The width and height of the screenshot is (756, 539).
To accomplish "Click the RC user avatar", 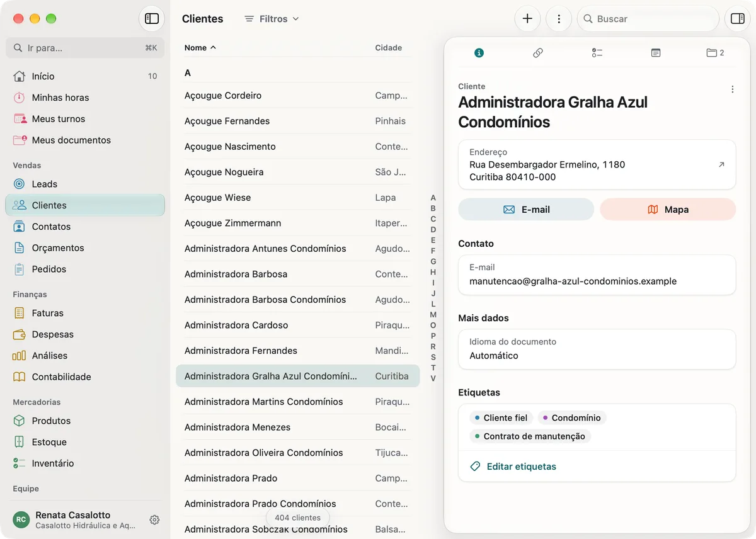I will click(x=21, y=519).
